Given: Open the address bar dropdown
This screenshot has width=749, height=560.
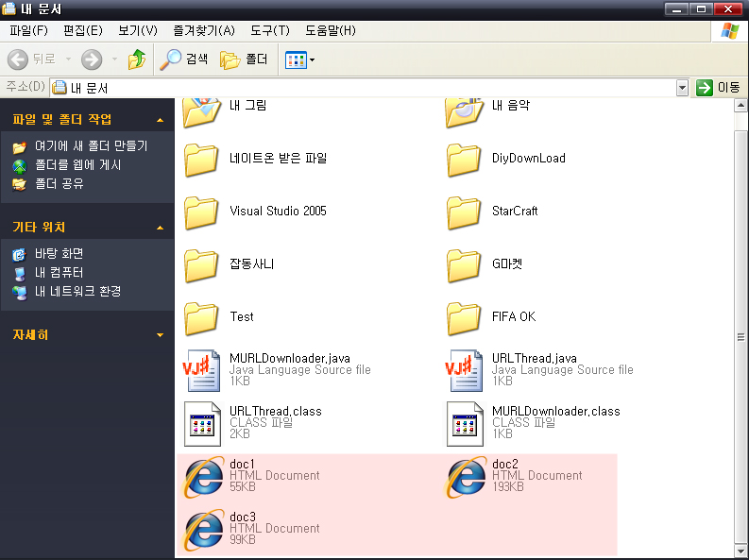Looking at the screenshot, I should [682, 88].
